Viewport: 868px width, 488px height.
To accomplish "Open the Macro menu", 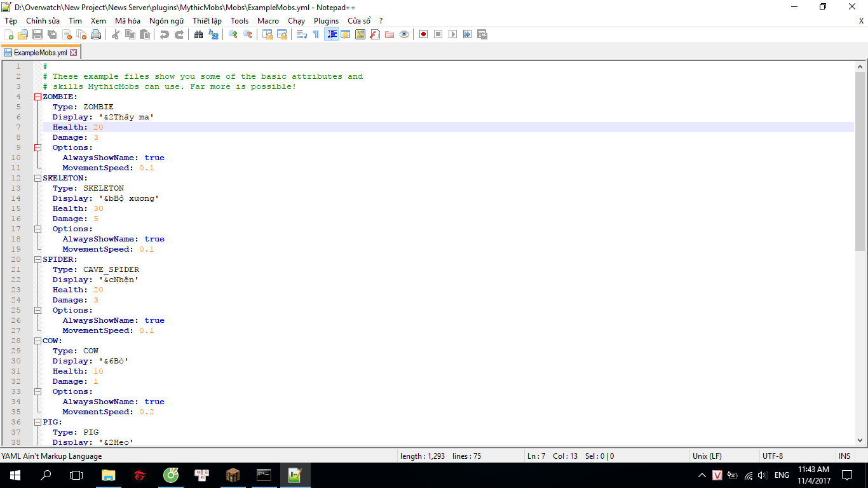I will tap(268, 21).
